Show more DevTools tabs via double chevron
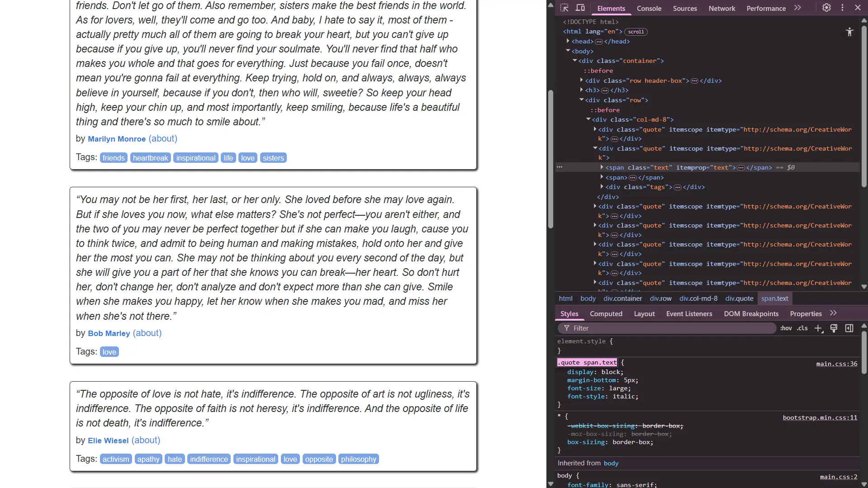 pos(797,8)
